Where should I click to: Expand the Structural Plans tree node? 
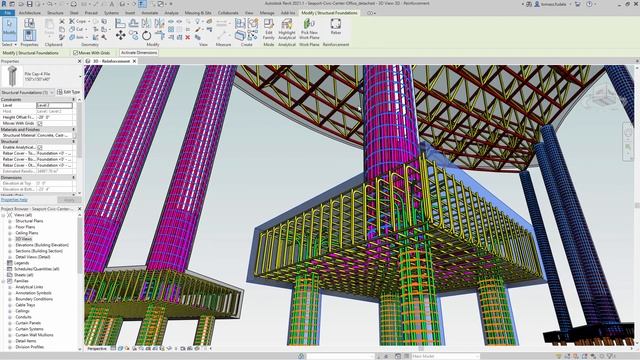[10, 221]
